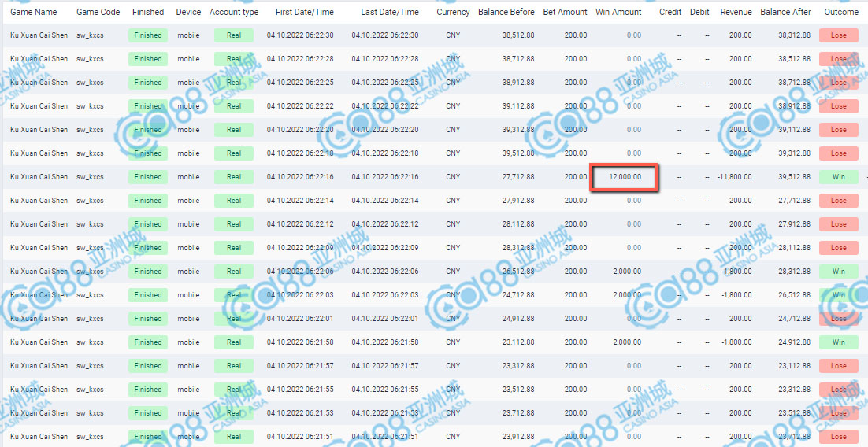Click Finished badge in 06:21:51 row
The height and width of the screenshot is (447, 868).
148,437
